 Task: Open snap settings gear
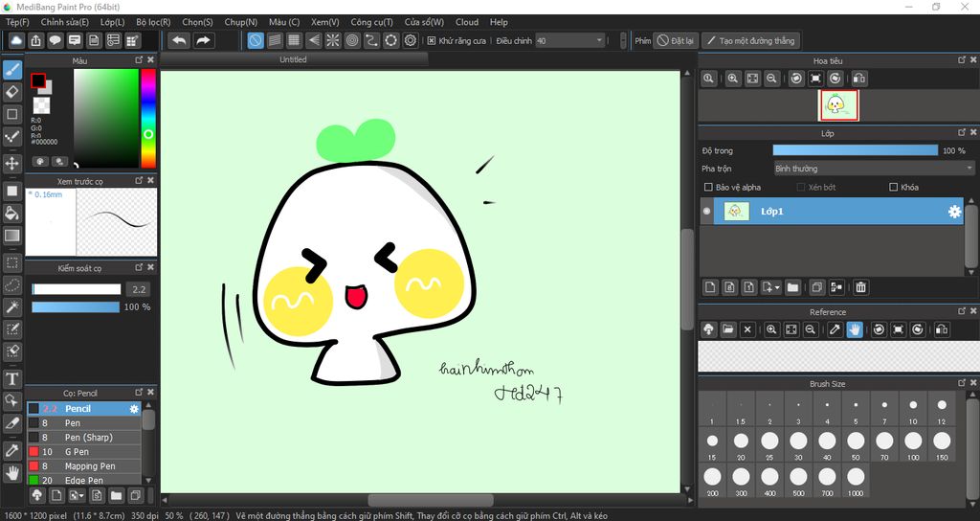click(410, 40)
